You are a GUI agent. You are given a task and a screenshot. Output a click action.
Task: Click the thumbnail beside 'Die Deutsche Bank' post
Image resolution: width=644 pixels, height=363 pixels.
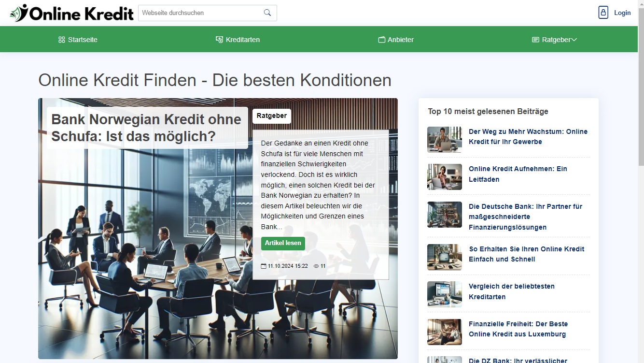click(444, 214)
